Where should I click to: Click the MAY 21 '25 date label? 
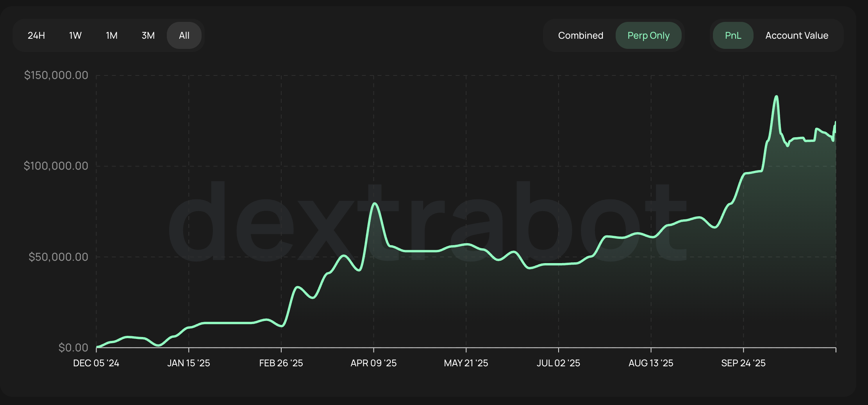(x=466, y=363)
